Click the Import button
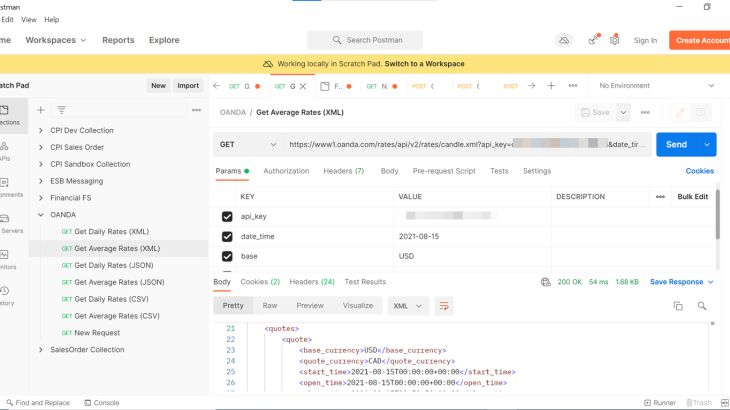Screen dimensions: 730x410 [188, 86]
